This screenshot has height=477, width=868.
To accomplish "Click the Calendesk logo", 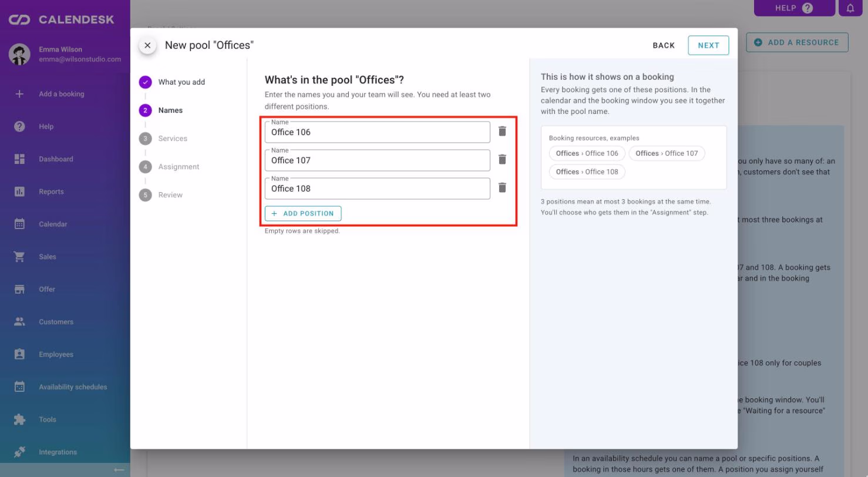I will point(62,19).
